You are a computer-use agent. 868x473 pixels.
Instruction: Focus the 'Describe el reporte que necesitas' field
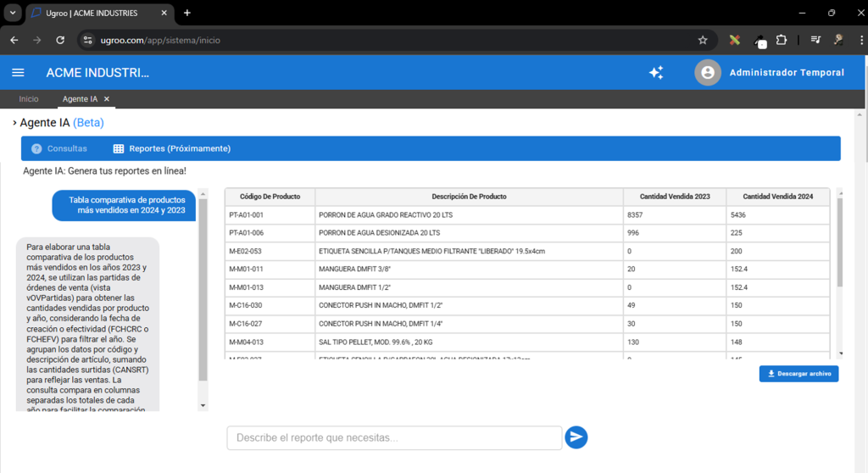pos(394,437)
